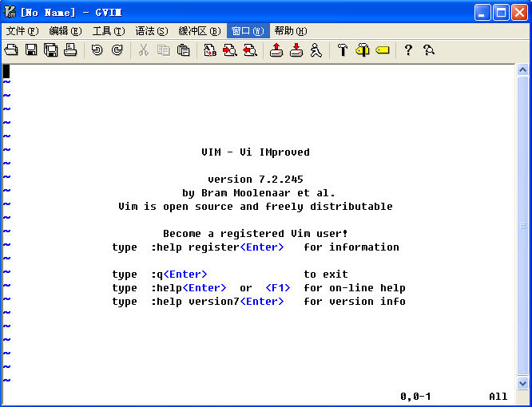Save all files toolbar icon
Image resolution: width=532 pixels, height=407 pixels.
[x=51, y=50]
